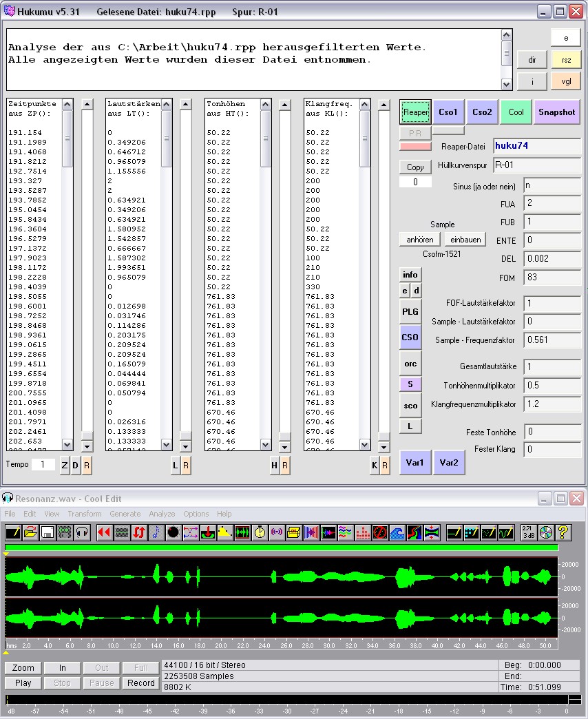
Task: Click the red double-arrow Reverse icon
Action: click(105, 532)
